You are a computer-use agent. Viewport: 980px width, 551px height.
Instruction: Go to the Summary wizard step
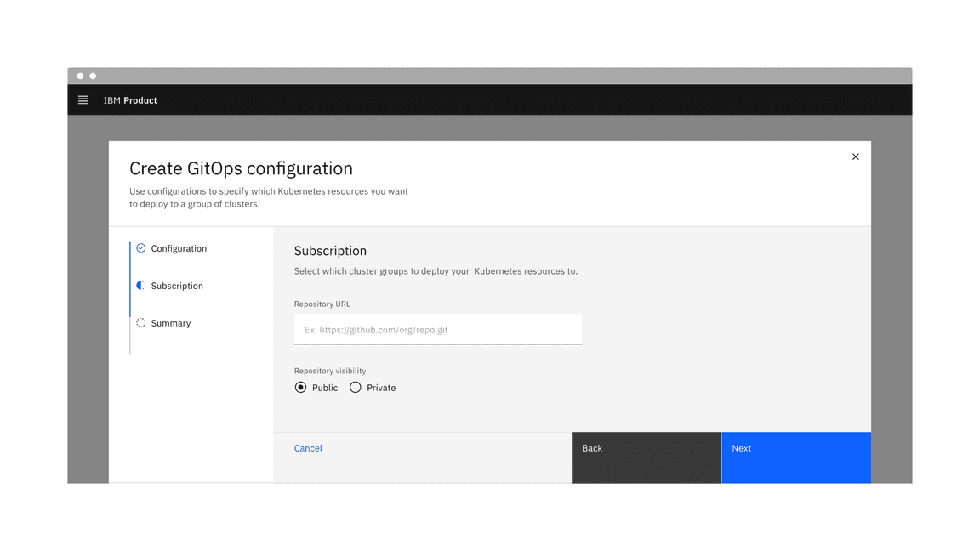(170, 322)
